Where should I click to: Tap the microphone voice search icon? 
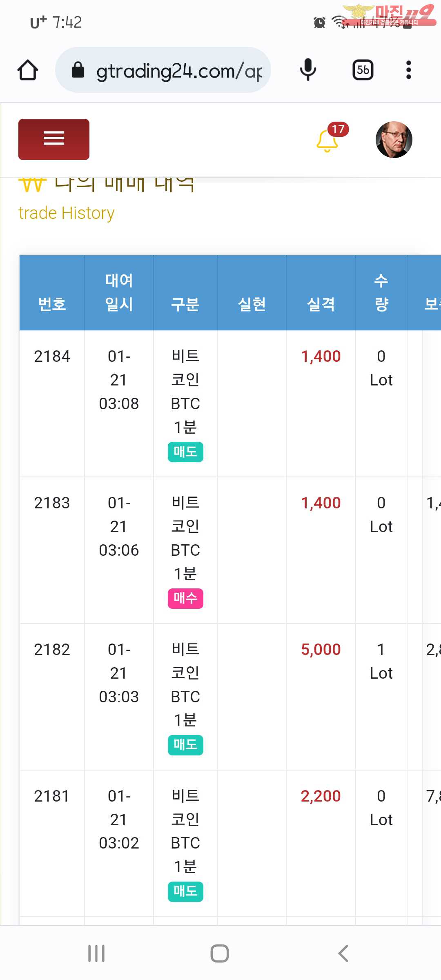click(x=308, y=70)
